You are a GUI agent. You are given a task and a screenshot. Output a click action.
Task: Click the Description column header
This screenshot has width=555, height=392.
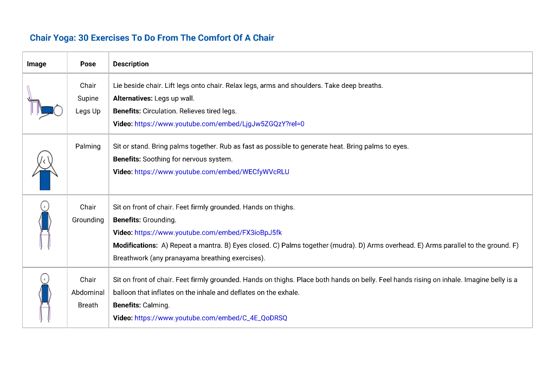click(x=131, y=64)
